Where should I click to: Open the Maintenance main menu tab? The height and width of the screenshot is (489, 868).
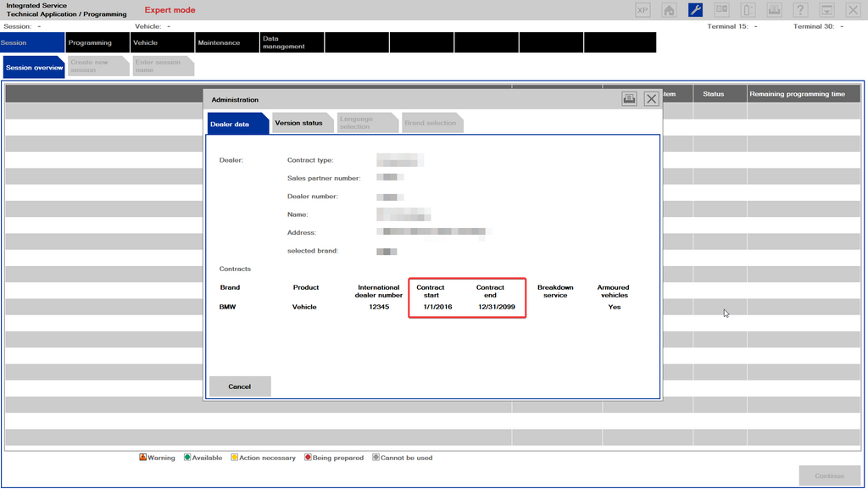pos(227,42)
